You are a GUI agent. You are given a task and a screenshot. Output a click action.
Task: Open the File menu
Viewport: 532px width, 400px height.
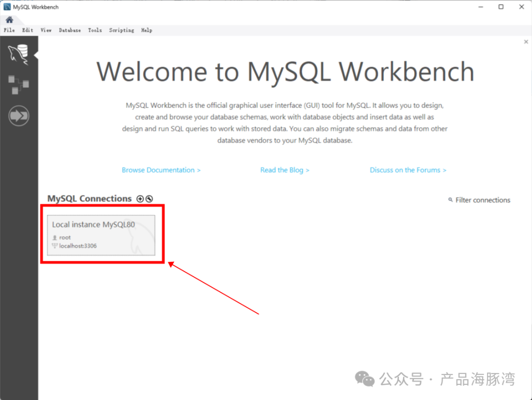[9, 30]
